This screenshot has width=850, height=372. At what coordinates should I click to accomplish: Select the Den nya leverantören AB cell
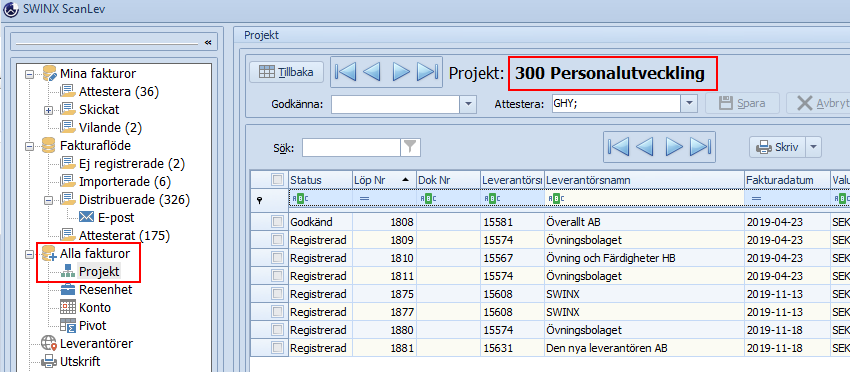pos(644,348)
